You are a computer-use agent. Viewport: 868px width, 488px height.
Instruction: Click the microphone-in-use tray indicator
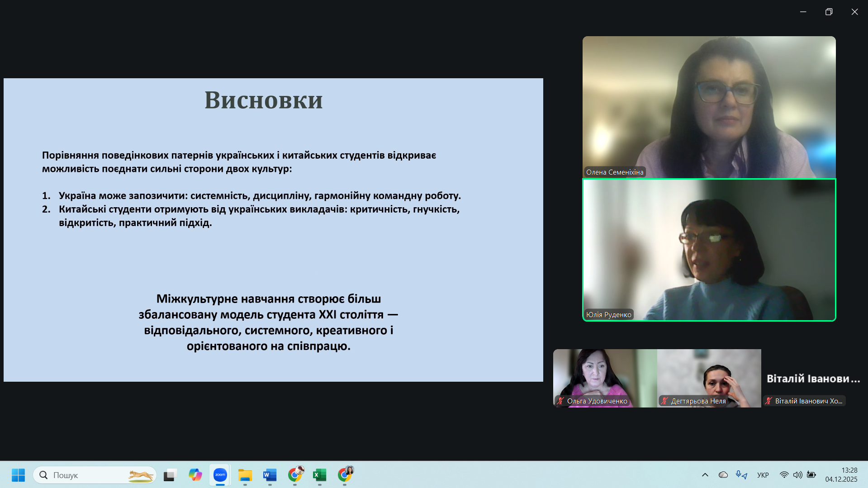click(x=741, y=475)
